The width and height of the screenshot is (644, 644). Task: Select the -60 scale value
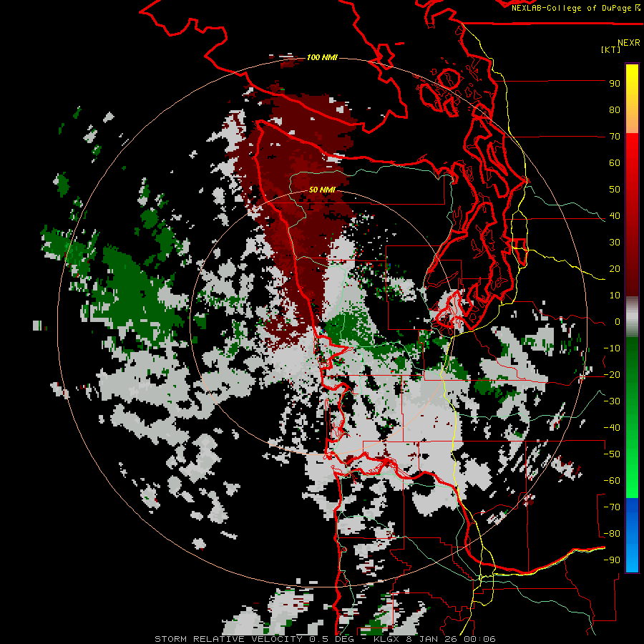(x=612, y=481)
